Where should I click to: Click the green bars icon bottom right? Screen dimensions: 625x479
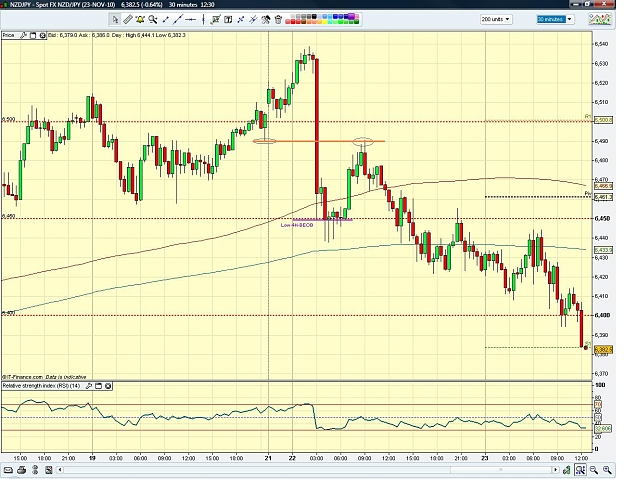(566, 469)
